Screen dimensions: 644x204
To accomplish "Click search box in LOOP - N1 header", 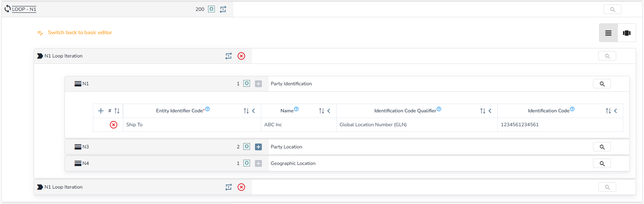I will tap(613, 9).
